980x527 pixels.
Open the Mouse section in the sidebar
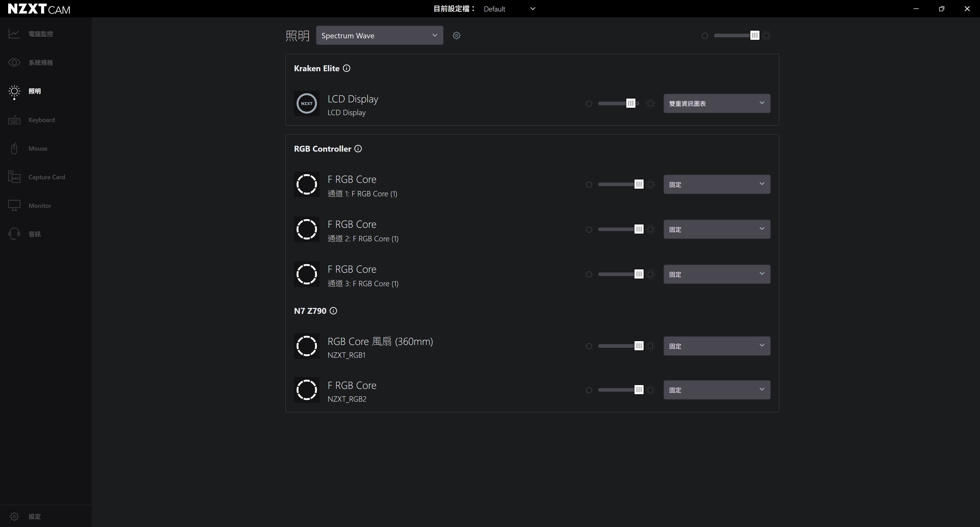tap(46, 148)
